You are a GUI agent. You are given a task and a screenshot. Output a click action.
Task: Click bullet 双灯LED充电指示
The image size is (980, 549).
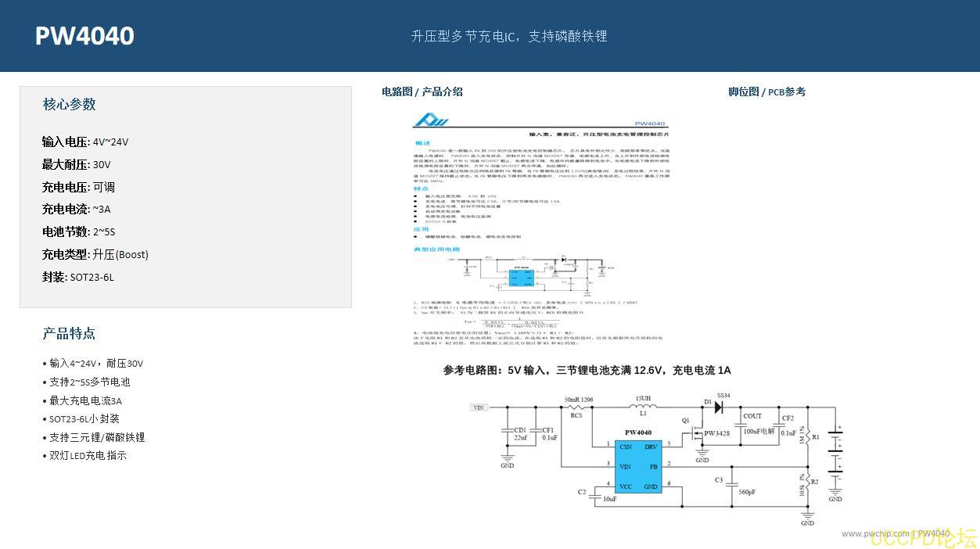click(84, 455)
